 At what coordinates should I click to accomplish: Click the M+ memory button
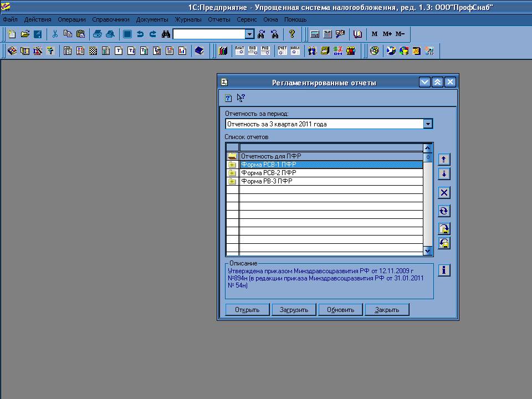tap(387, 34)
